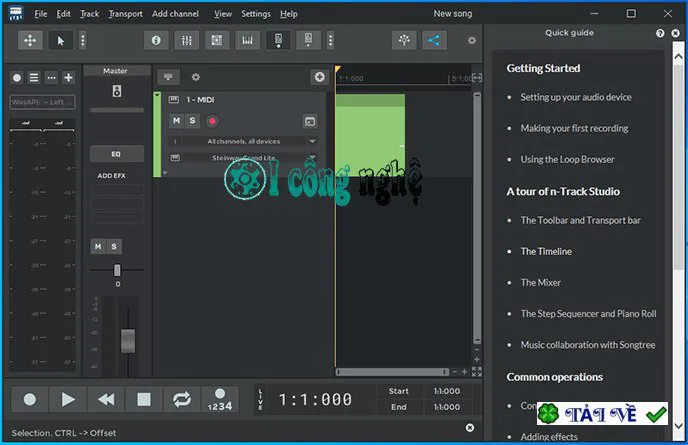Mute the 1 - MIDI track
Viewport: 688px width, 445px height.
tap(176, 121)
